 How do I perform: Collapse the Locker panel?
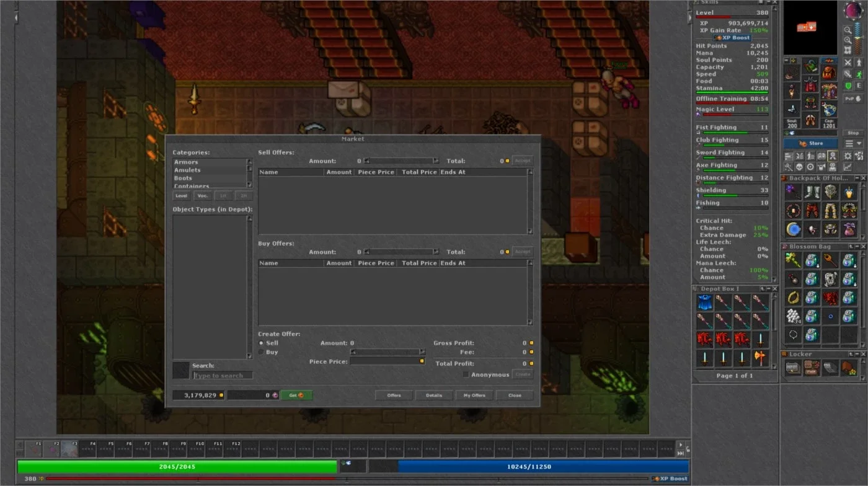pos(856,354)
